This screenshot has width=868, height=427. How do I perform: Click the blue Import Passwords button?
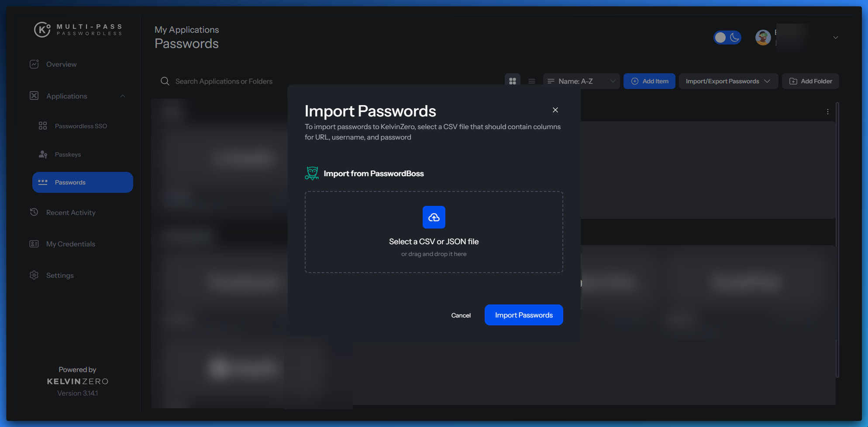[524, 315]
